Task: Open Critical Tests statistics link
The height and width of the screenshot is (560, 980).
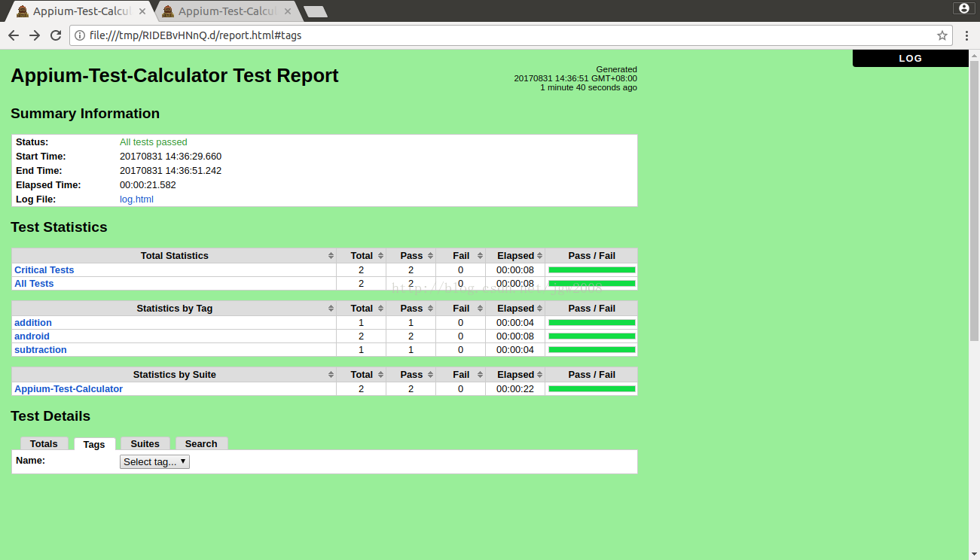Action: (x=44, y=270)
